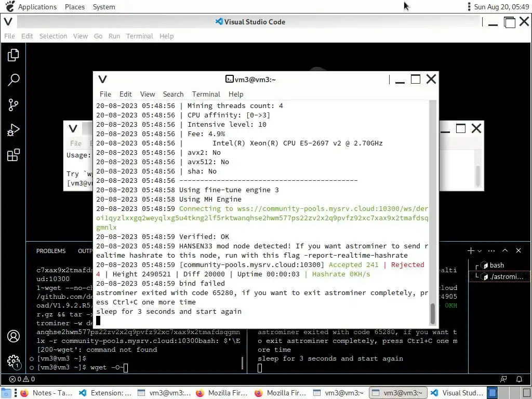Open the Run and Debug view
The image size is (532, 399).
[13, 130]
